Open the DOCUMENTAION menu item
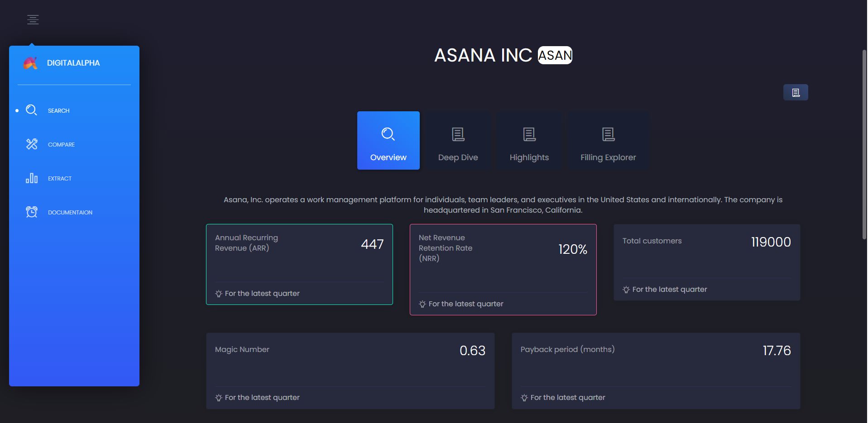This screenshot has width=868, height=423. [x=70, y=213]
